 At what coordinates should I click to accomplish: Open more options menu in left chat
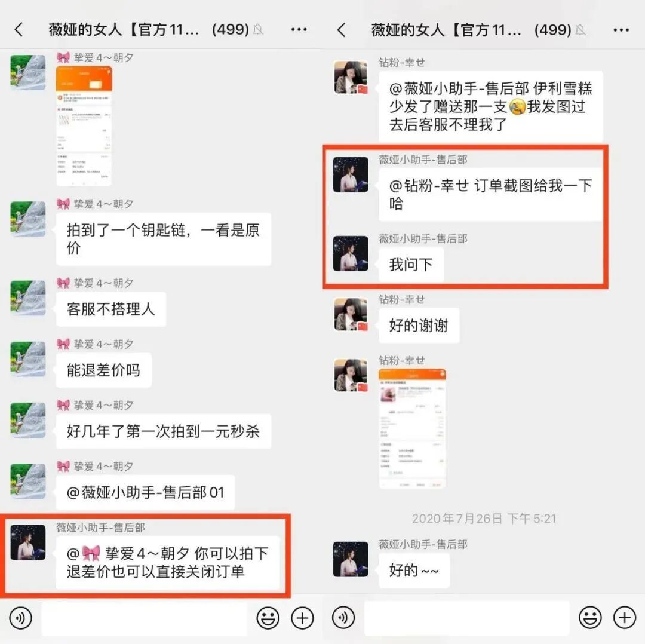299,30
